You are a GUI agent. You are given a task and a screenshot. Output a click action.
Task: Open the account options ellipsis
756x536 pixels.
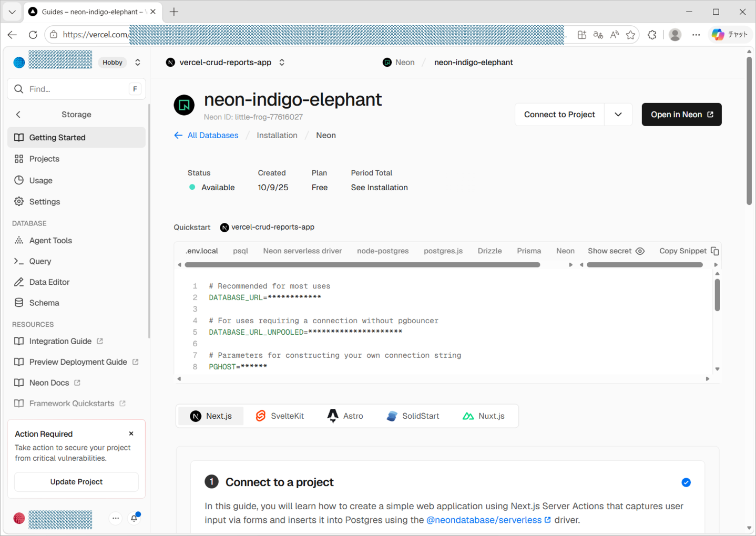(x=116, y=518)
